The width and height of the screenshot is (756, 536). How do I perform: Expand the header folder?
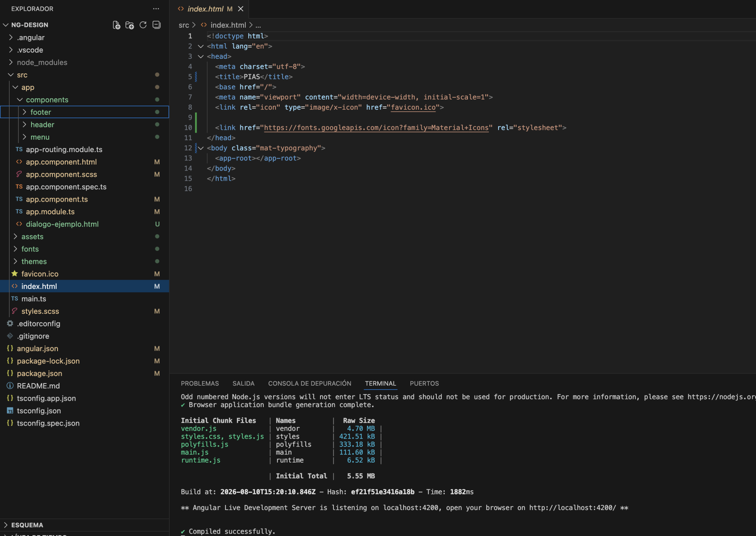pos(25,124)
